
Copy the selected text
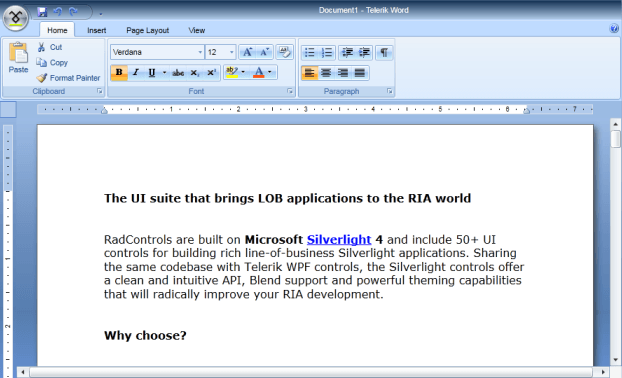tap(52, 63)
